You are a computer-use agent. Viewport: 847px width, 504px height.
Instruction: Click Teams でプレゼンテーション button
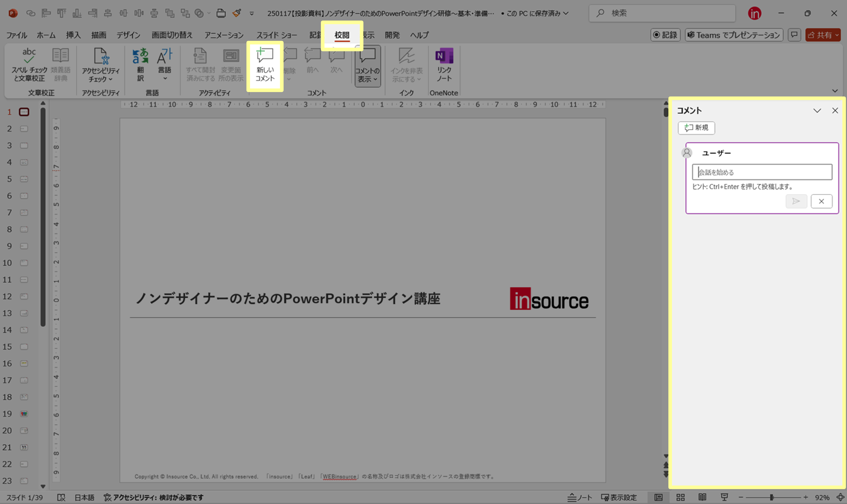[x=734, y=35]
